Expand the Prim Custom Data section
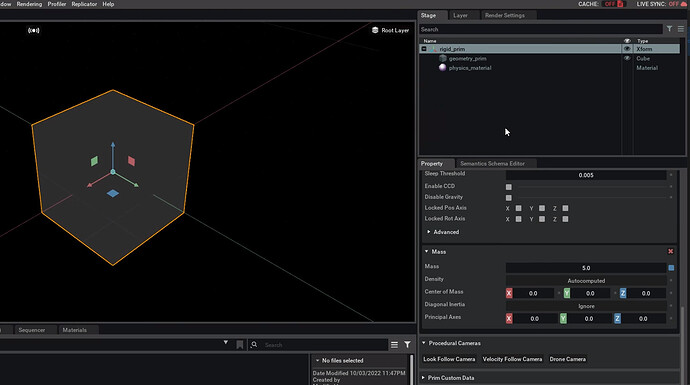Viewport: 690px width, 385px height. pos(423,378)
